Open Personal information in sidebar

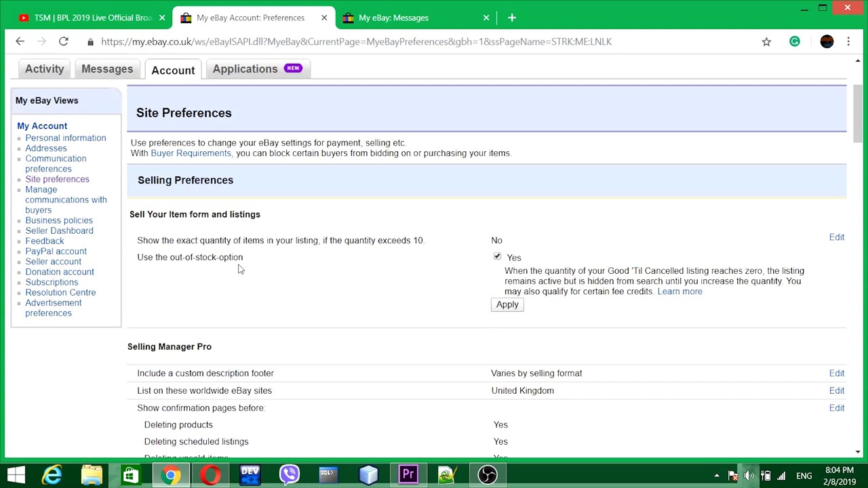coord(65,138)
